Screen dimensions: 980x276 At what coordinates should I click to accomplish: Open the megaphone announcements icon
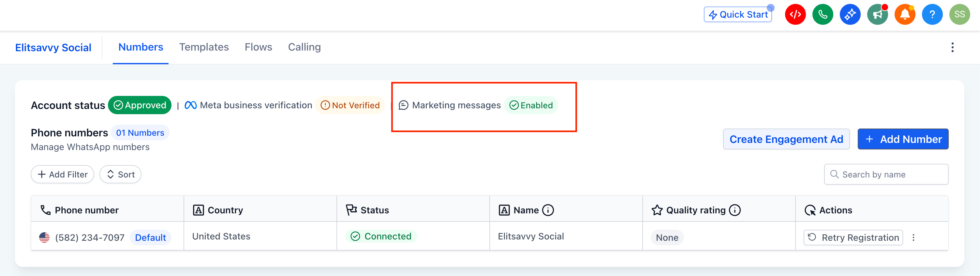(x=877, y=14)
